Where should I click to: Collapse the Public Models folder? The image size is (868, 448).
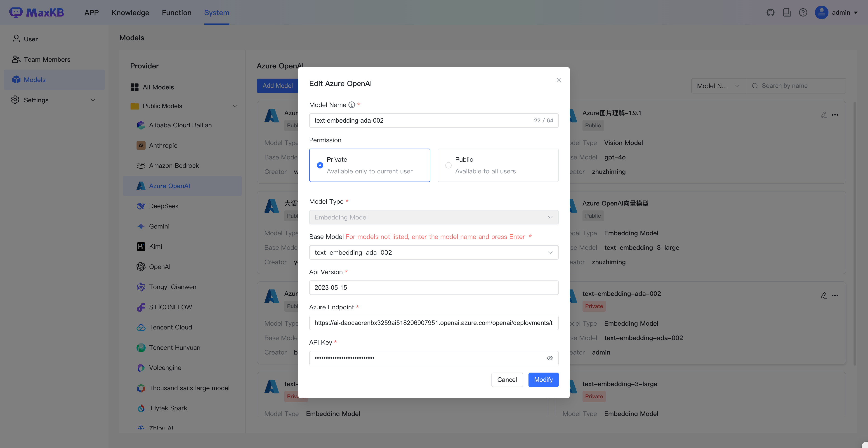coord(235,106)
